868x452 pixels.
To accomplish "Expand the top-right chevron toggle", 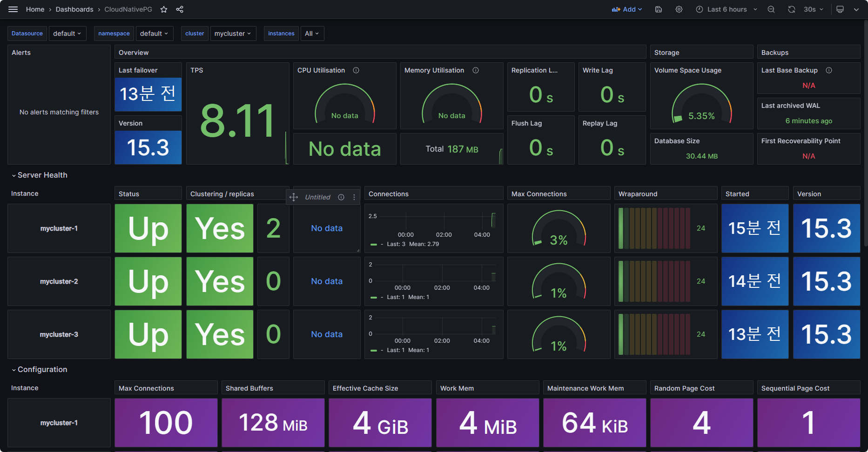I will (856, 9).
